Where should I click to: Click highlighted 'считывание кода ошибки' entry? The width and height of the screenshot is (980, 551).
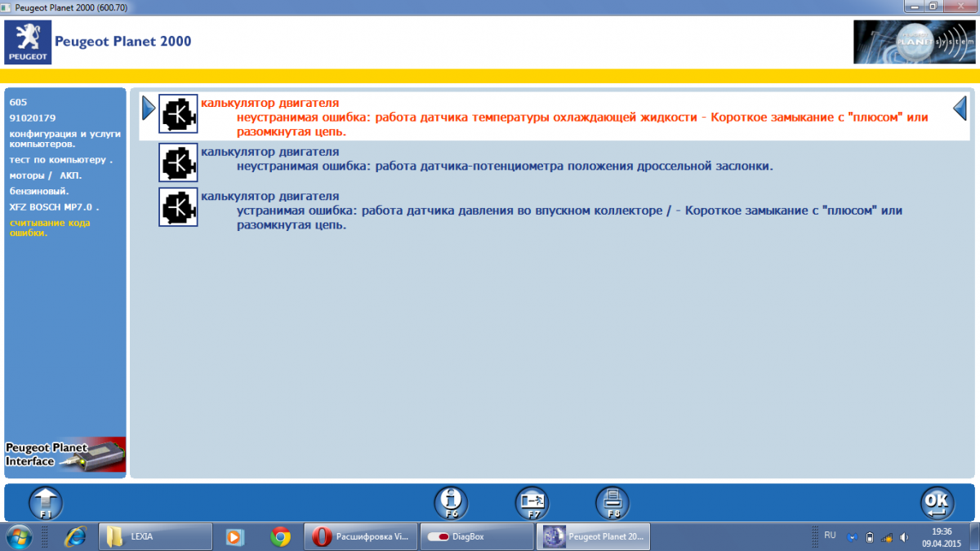tap(50, 228)
